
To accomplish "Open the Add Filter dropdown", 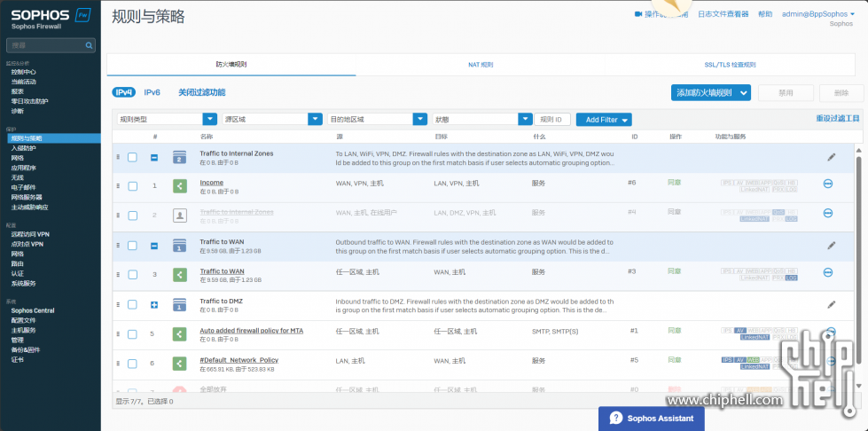I will click(x=604, y=120).
